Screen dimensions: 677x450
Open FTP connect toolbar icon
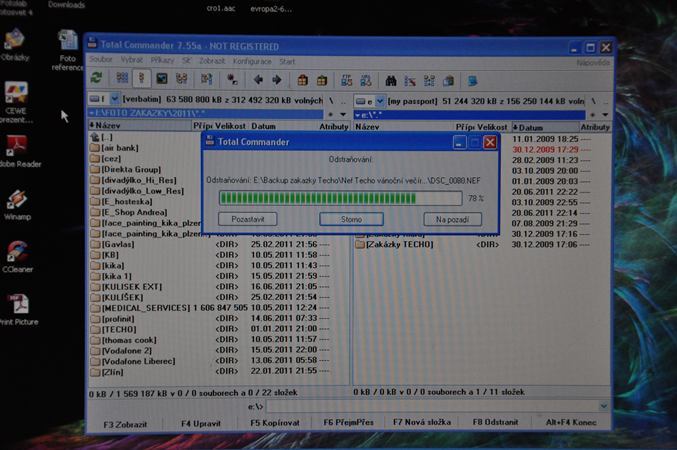(x=347, y=80)
